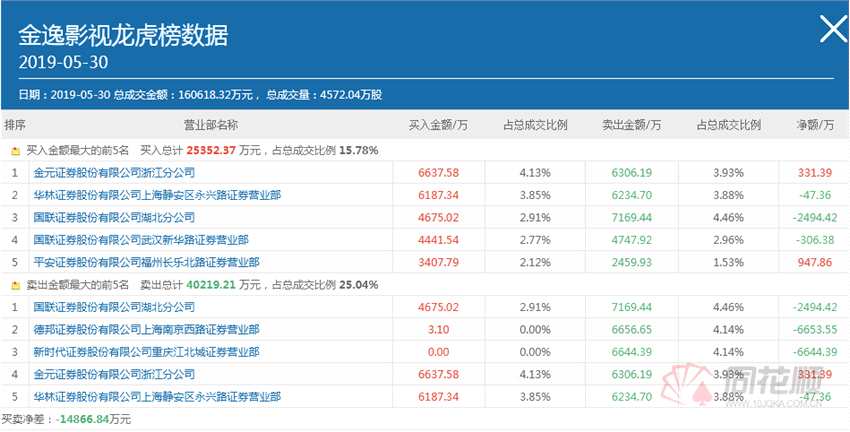
Task: Click net value 947.86 in 平安证券 row
Action: 814,263
